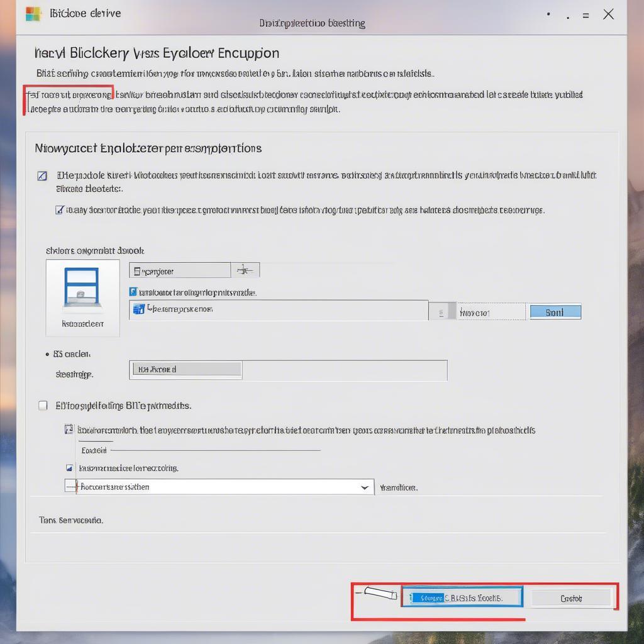Click the 'Cratob' button at bottom right
Screen dimensions: 644x644
pos(571,599)
